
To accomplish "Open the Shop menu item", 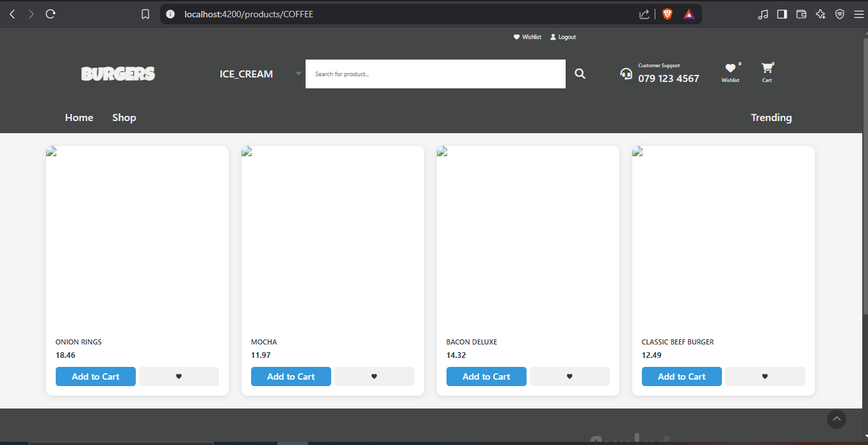I will click(x=124, y=118).
